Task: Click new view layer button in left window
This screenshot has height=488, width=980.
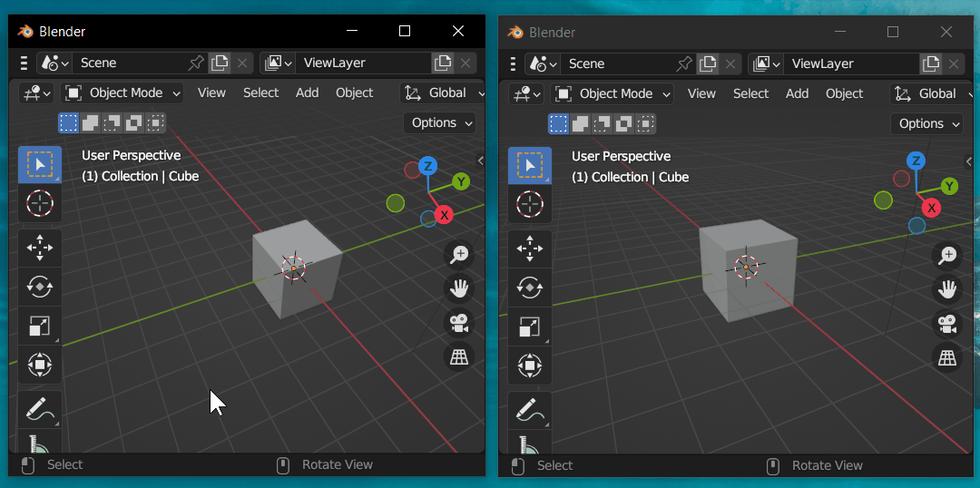Action: pyautogui.click(x=443, y=63)
